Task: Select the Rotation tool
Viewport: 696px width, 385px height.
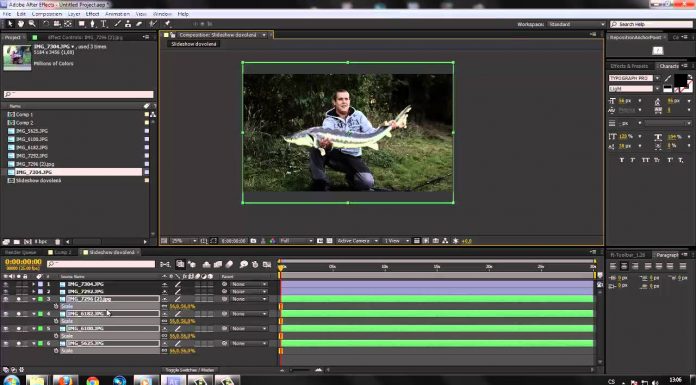Action: point(46,24)
